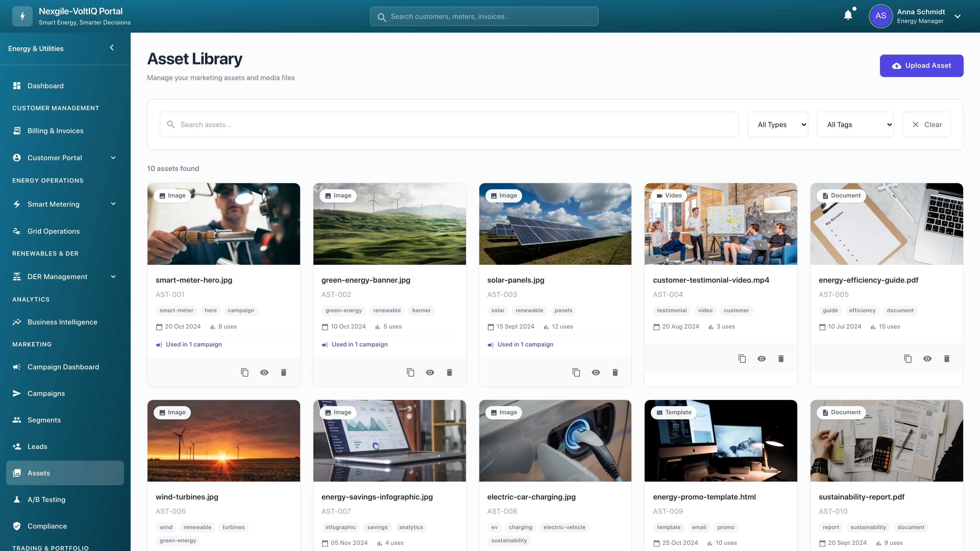
Task: Open Campaign Dashboard in sidebar
Action: point(63,367)
